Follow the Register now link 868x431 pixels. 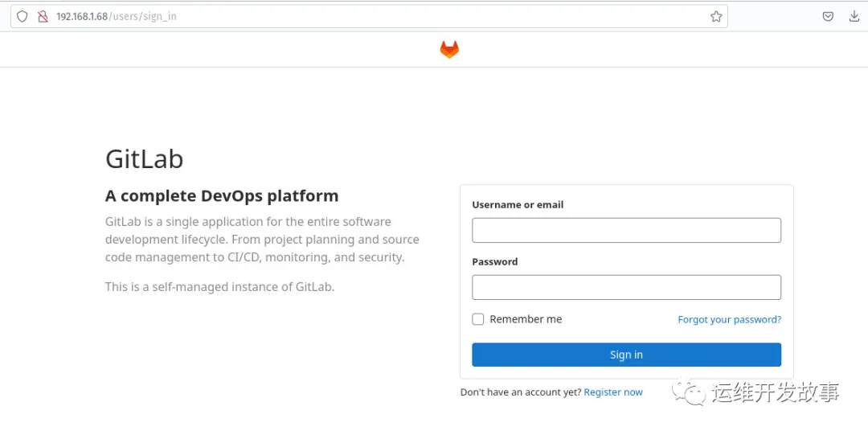pyautogui.click(x=613, y=392)
